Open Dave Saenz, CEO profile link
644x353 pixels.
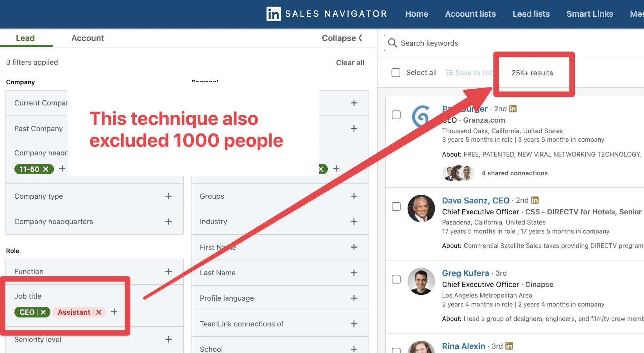[476, 200]
